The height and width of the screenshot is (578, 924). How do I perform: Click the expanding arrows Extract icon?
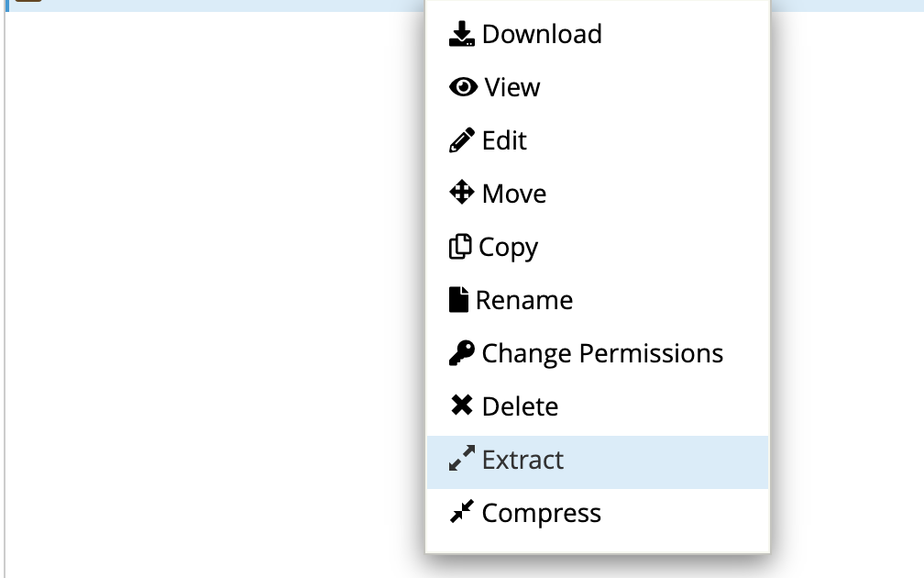pos(461,459)
